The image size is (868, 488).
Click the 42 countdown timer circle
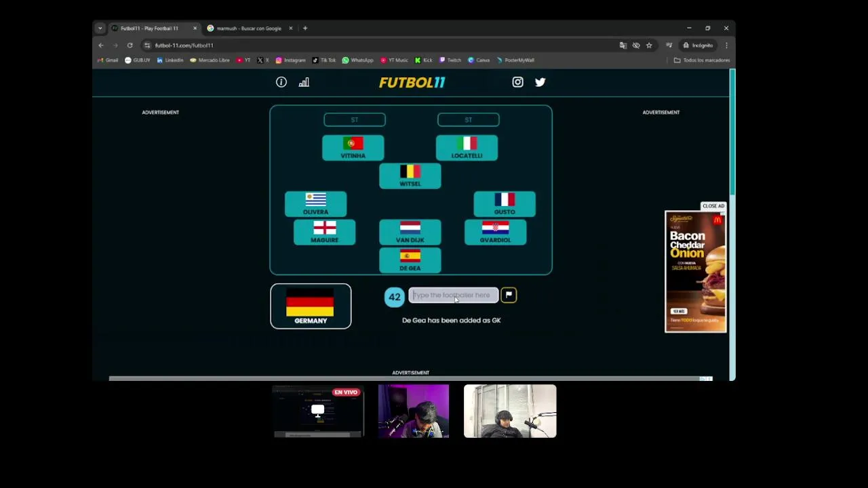394,297
